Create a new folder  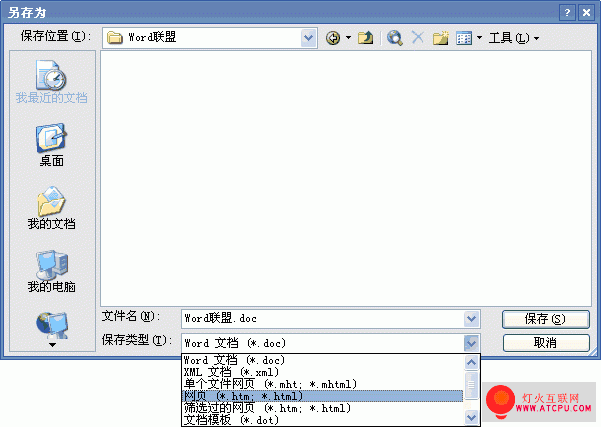(441, 38)
